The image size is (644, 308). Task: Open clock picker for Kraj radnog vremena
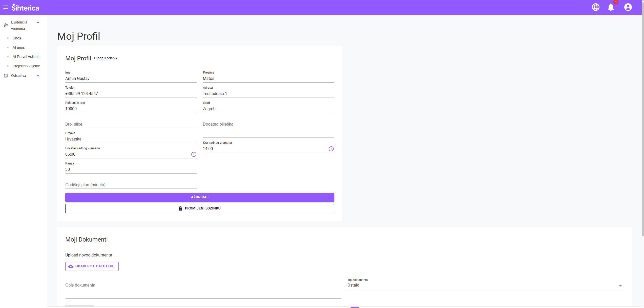click(x=331, y=149)
